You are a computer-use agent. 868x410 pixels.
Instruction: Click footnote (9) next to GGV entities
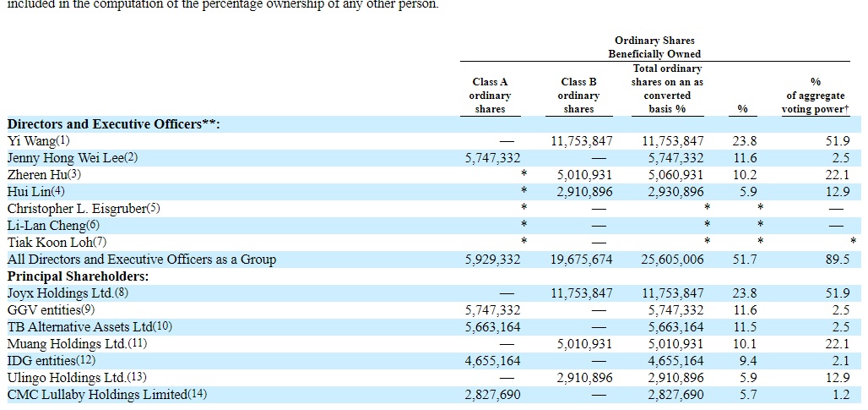tap(88, 310)
